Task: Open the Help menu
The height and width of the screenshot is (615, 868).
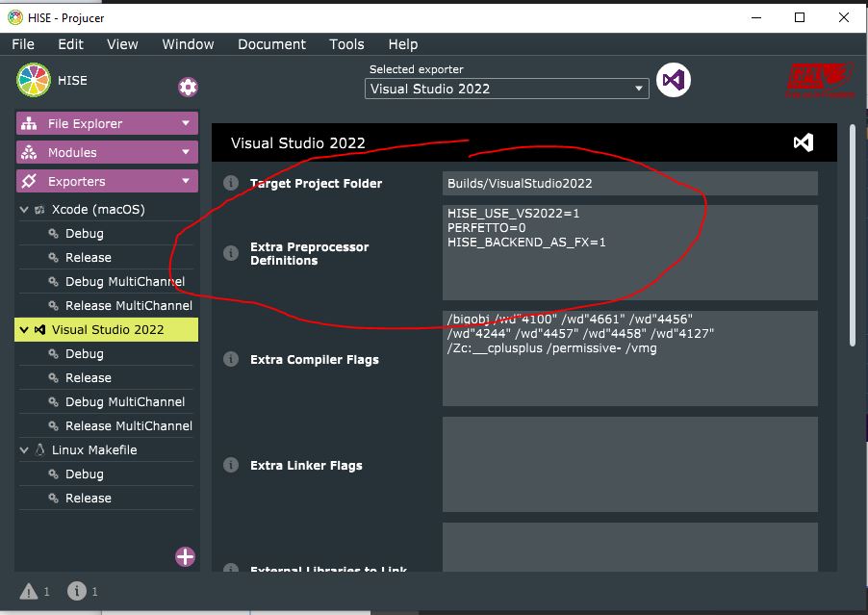Action: pos(403,44)
